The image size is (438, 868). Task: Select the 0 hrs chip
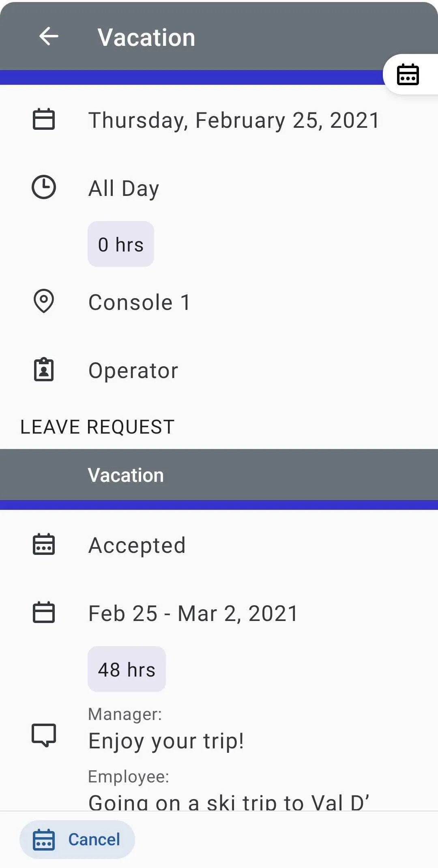click(121, 244)
